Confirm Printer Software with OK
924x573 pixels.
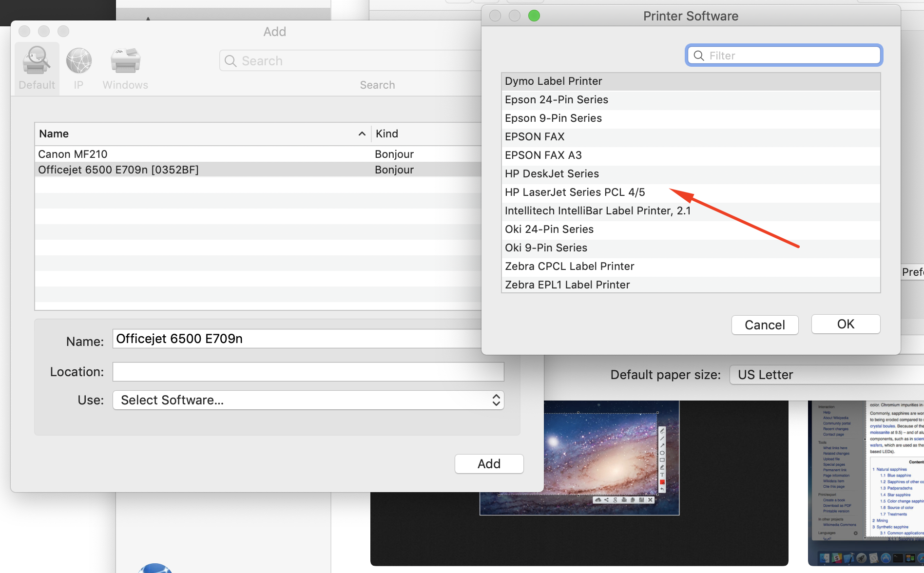coord(846,325)
